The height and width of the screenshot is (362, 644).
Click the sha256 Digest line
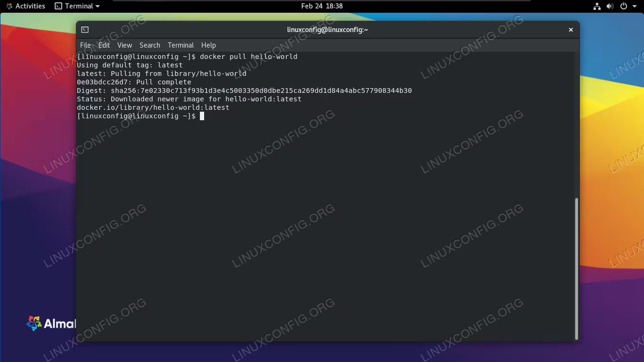[x=244, y=90]
